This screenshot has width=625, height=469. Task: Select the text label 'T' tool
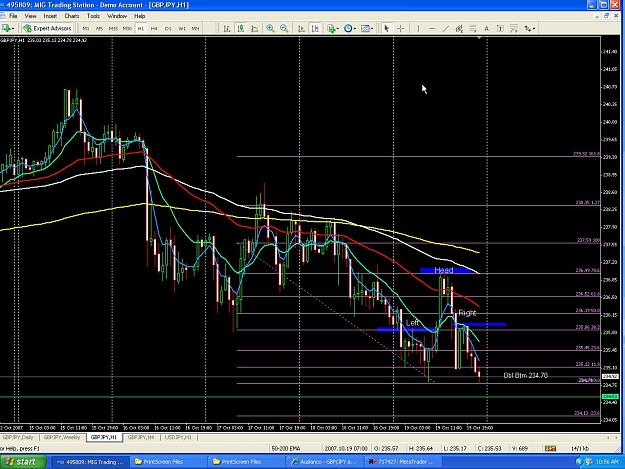[x=500, y=28]
